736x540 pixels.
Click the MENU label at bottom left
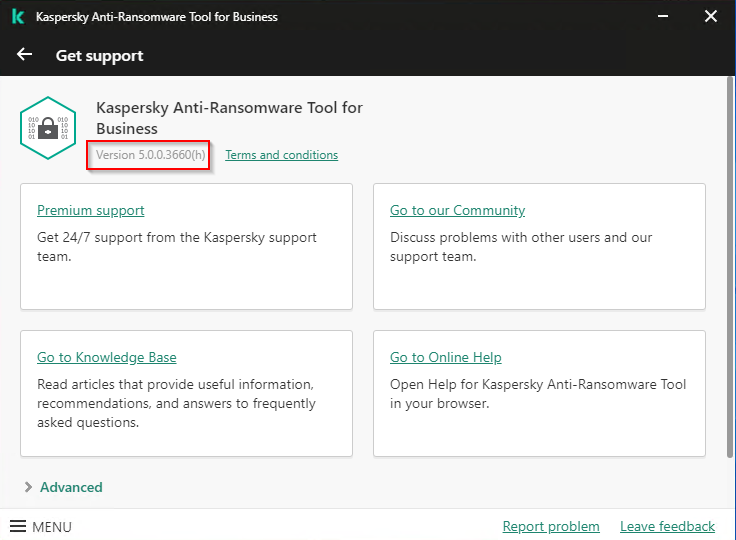point(52,527)
